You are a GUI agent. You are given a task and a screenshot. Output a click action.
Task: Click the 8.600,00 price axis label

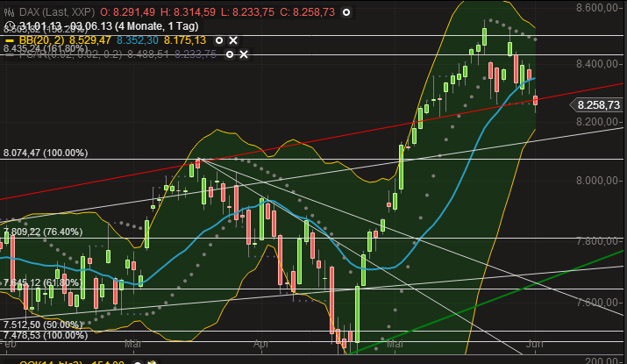pyautogui.click(x=598, y=7)
